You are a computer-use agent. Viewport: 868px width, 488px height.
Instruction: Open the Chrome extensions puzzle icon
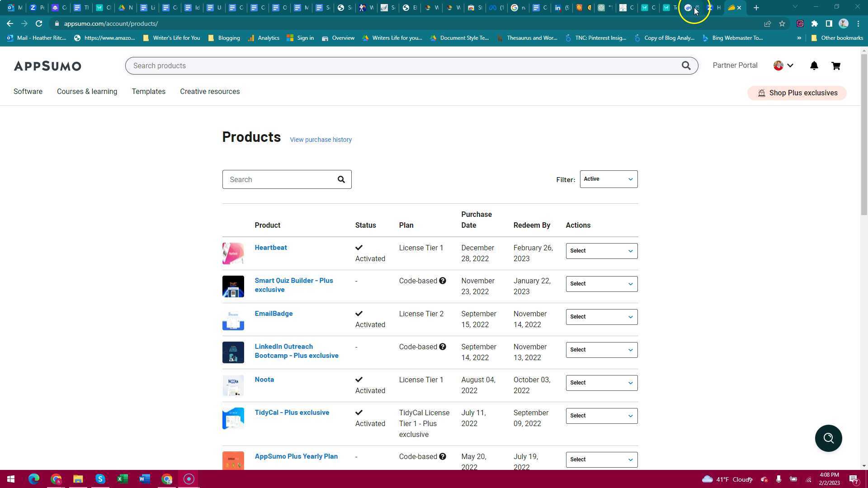click(x=815, y=23)
